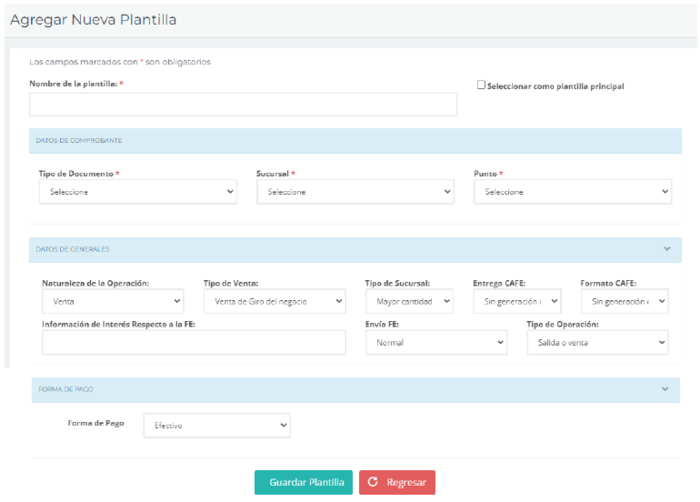Open the Envío FE dropdown
The height and width of the screenshot is (502, 700).
(436, 343)
